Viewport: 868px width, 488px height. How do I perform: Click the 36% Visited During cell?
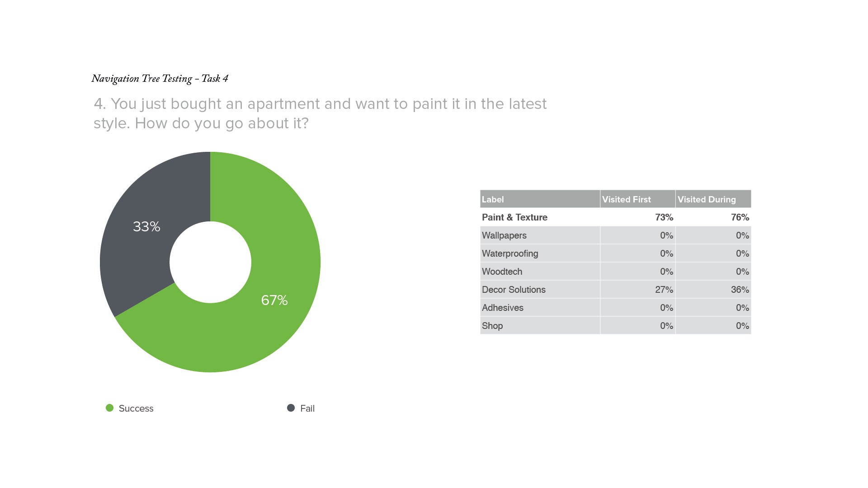click(x=740, y=290)
